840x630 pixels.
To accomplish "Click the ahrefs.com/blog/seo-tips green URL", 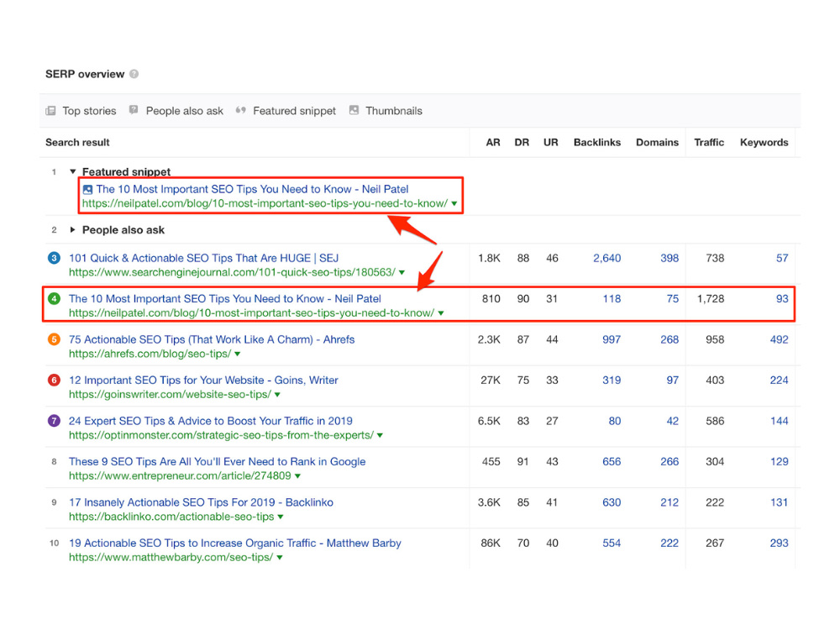I will point(150,354).
